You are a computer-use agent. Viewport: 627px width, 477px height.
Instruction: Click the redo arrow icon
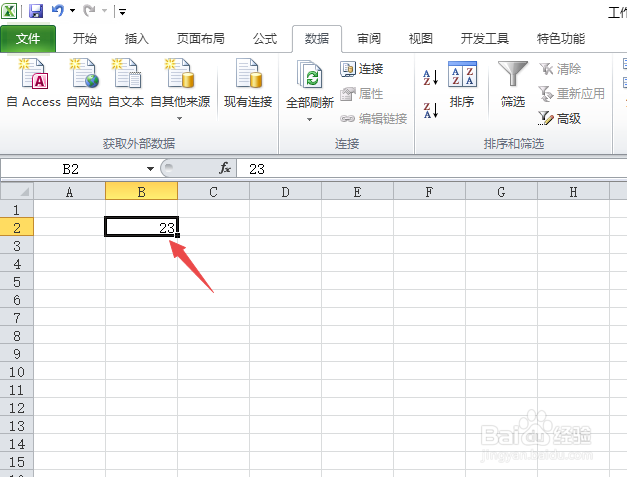[x=89, y=11]
